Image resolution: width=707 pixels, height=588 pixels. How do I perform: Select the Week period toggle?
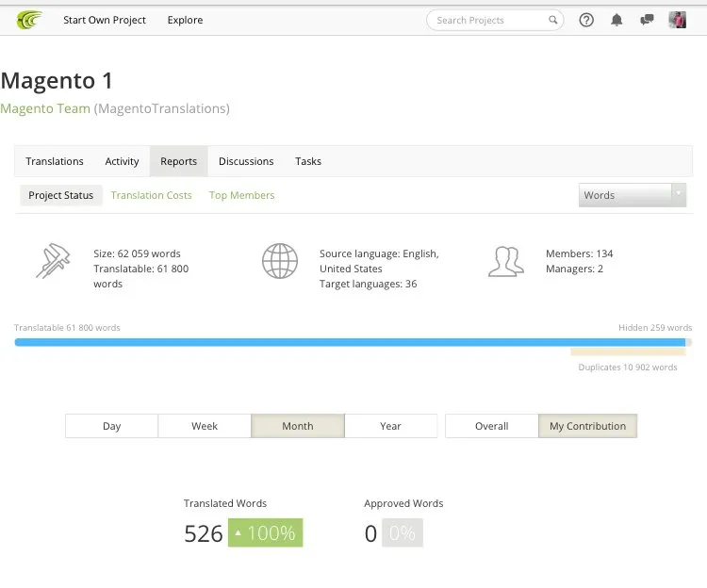(205, 426)
